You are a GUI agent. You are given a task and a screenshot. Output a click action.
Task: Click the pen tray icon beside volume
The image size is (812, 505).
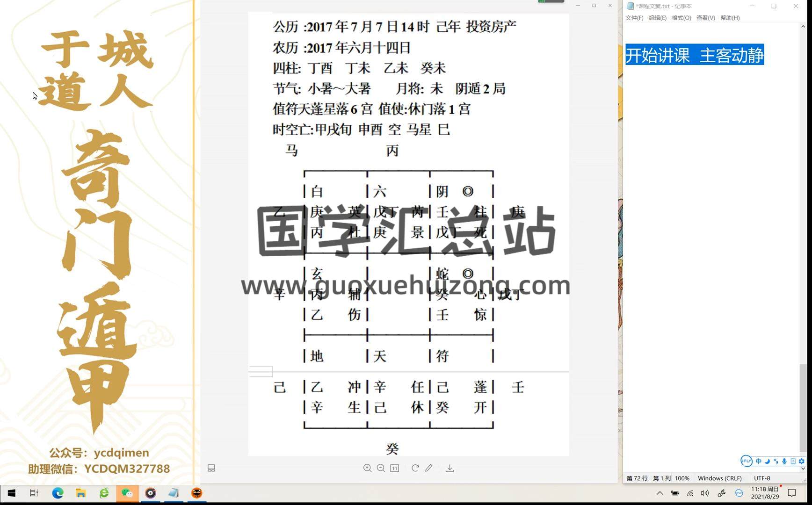722,493
